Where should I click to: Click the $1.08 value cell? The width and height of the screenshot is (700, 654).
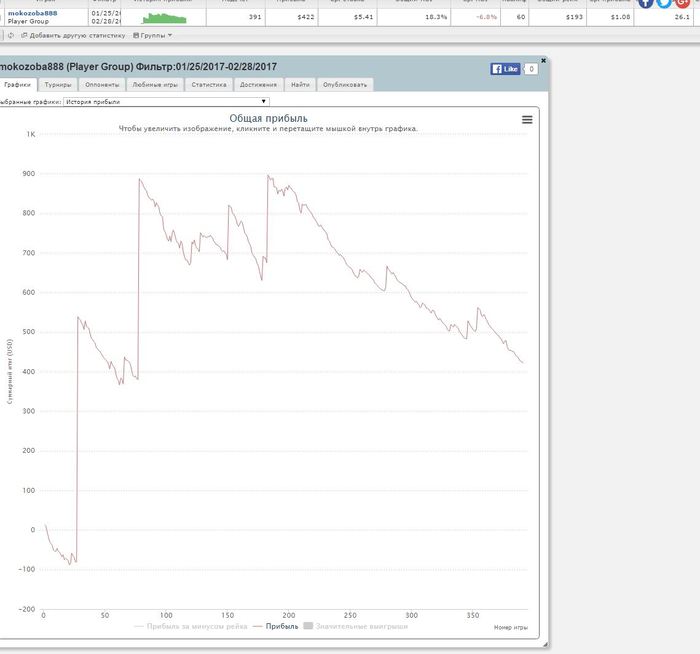pyautogui.click(x=610, y=17)
